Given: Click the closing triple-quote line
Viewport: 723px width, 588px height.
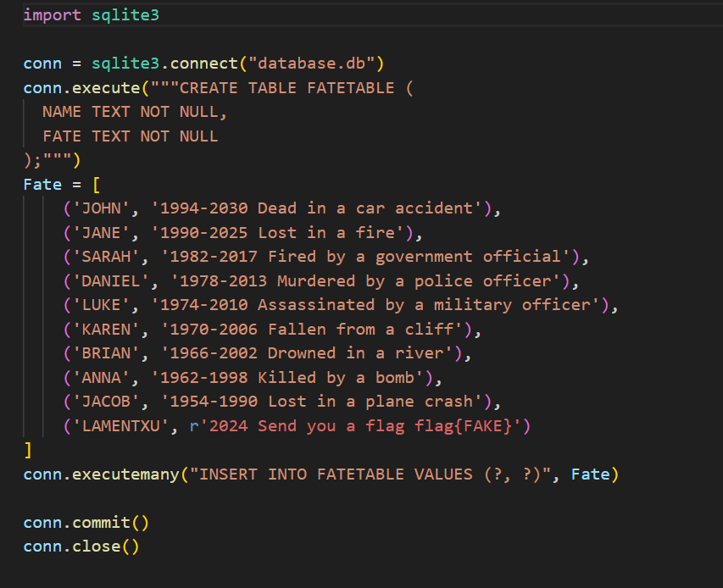Looking at the screenshot, I should (52, 160).
